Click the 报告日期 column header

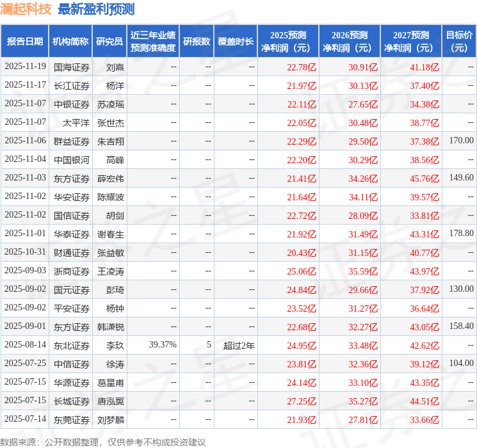(24, 42)
